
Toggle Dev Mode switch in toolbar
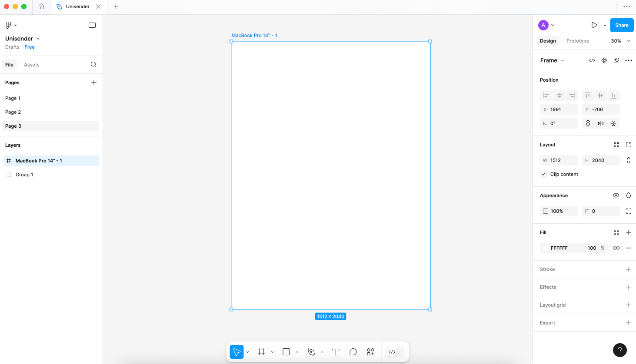[395, 352]
